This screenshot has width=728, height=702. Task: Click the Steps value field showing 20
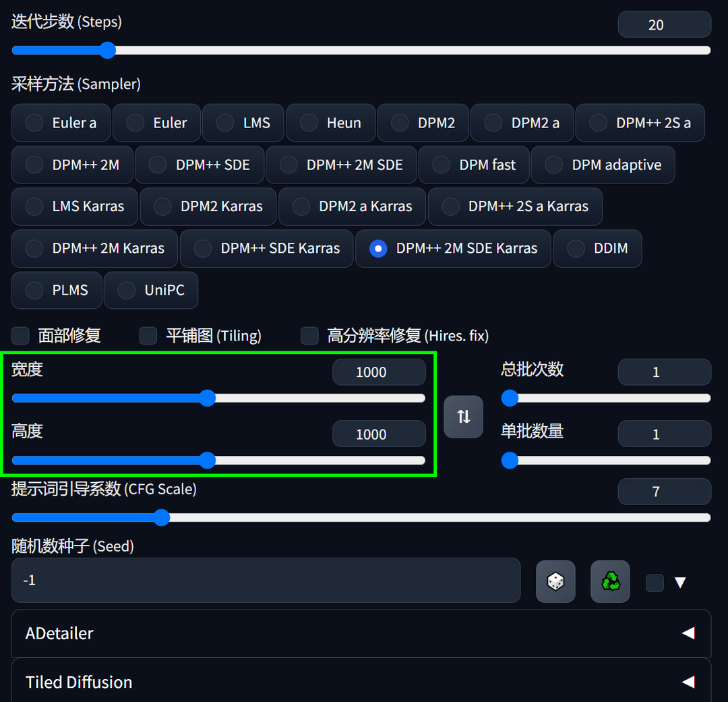tap(664, 24)
